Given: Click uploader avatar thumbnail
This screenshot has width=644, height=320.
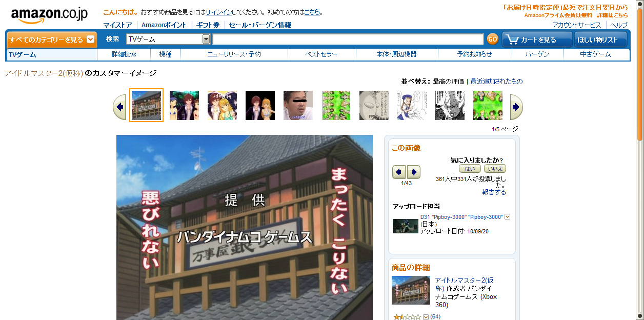Looking at the screenshot, I should pyautogui.click(x=406, y=226).
